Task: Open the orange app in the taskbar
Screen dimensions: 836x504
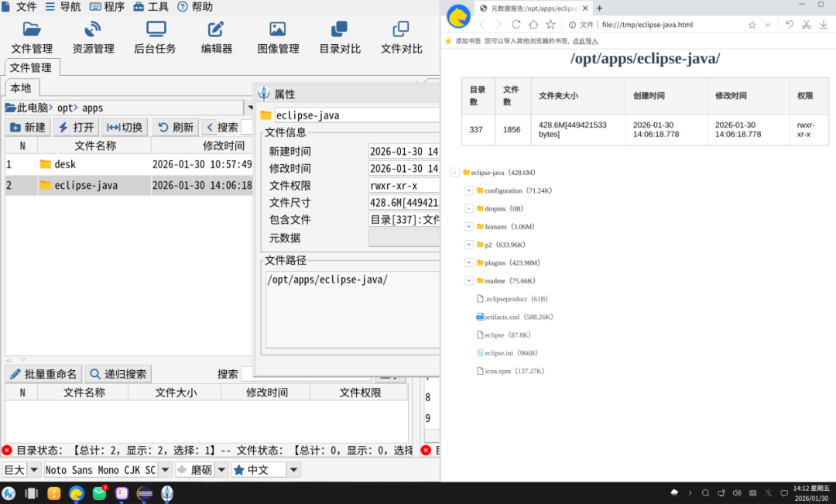Action: (54, 493)
